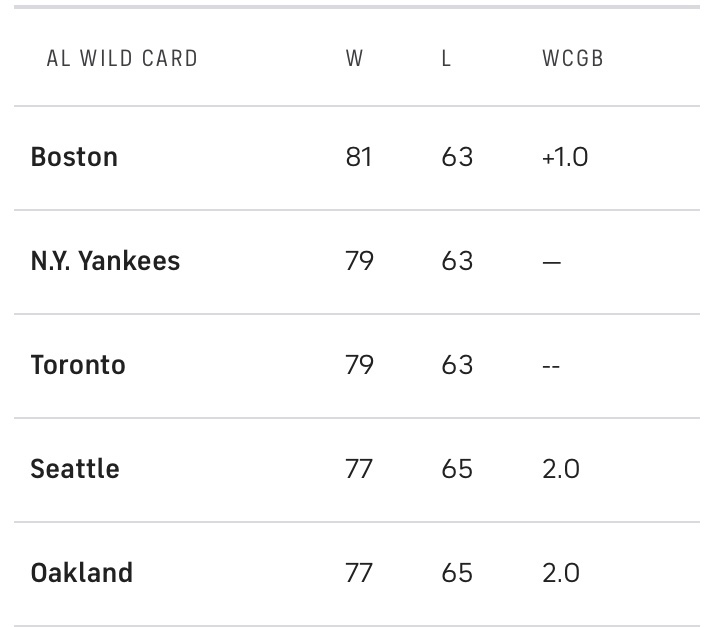Click Oakland's 65 losses value
Screen dimensions: 727x627
pos(457,573)
